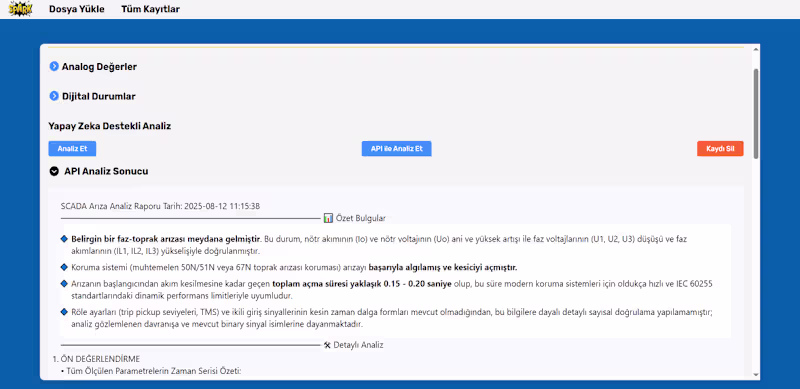Click the Analiz Et button

click(x=72, y=149)
